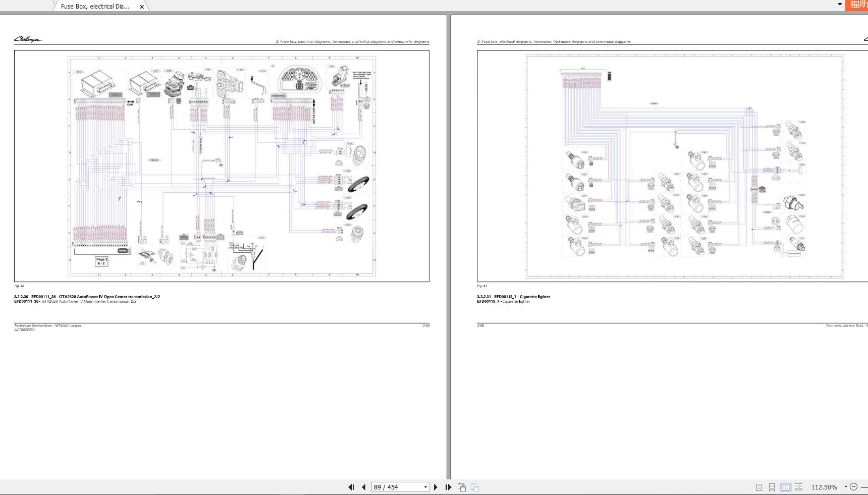This screenshot has width=868, height=495.
Task: Toggle two-page facing view
Action: coord(785,487)
